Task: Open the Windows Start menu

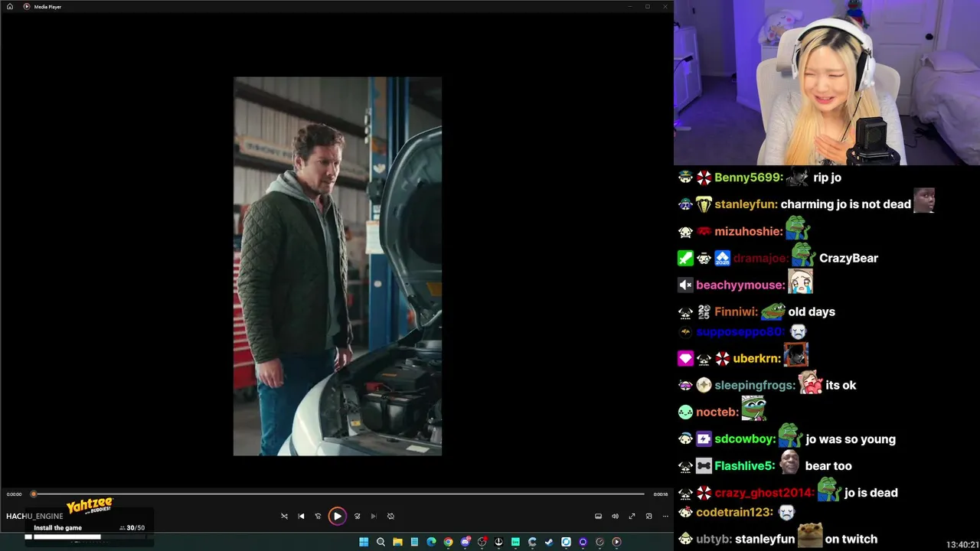Action: pos(364,542)
